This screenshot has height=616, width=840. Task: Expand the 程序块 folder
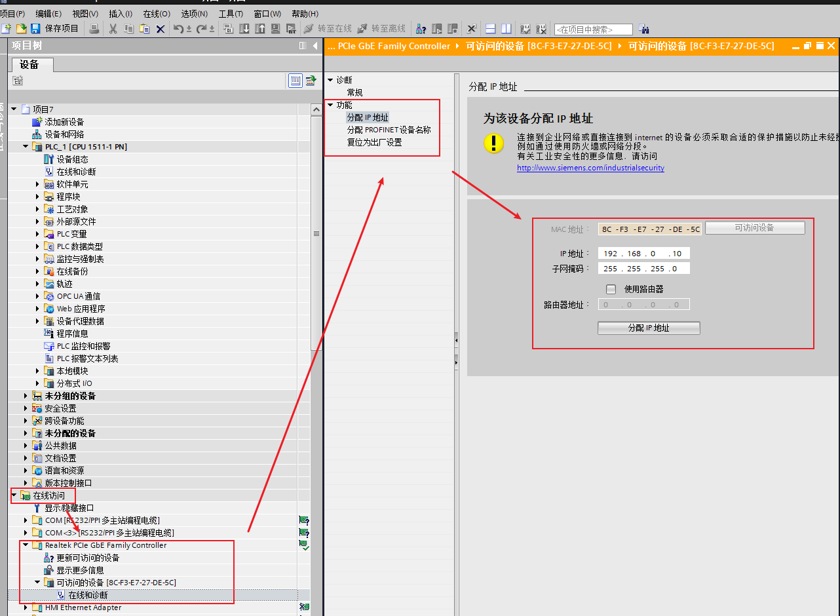(38, 197)
